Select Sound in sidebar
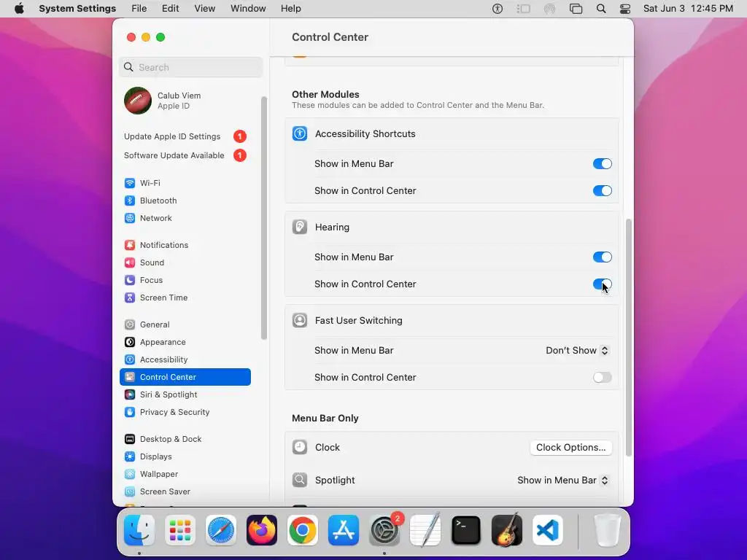Viewport: 747px width, 560px height. 185,262
